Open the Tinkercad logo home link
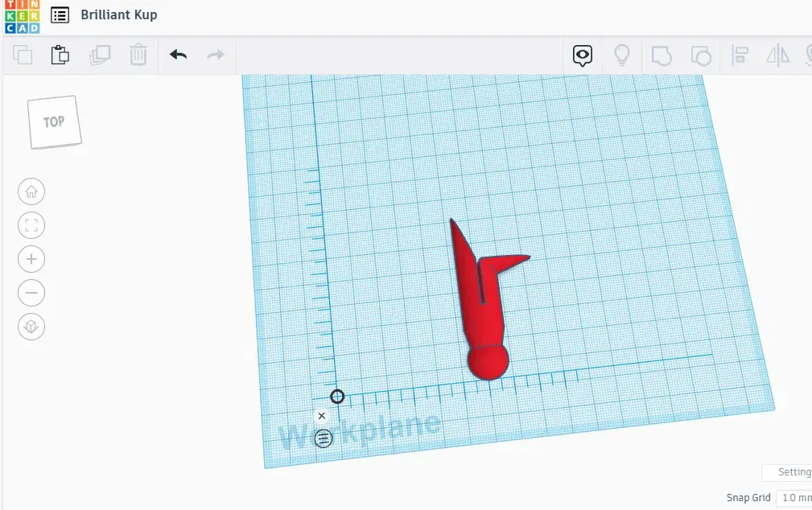 (x=22, y=17)
